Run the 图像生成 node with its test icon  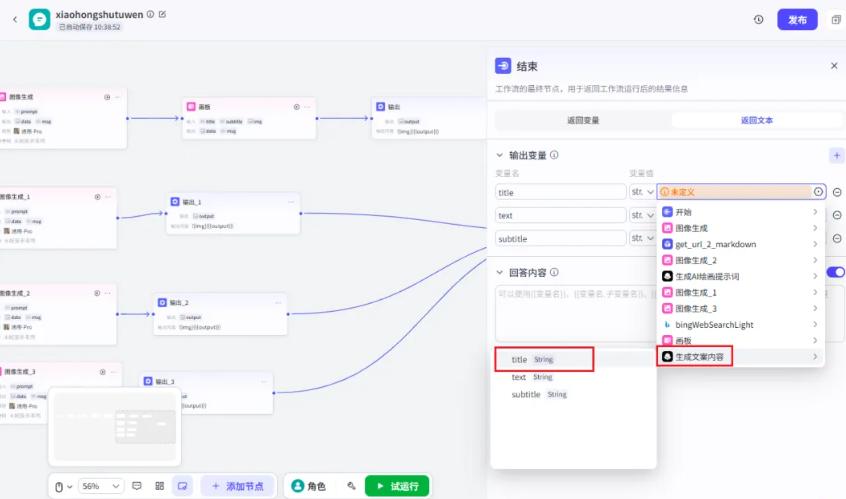[x=107, y=97]
